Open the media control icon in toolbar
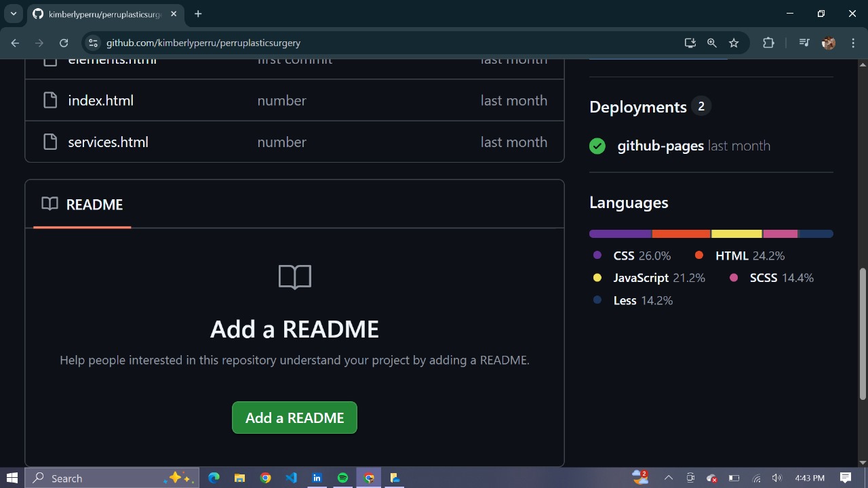 tap(804, 43)
